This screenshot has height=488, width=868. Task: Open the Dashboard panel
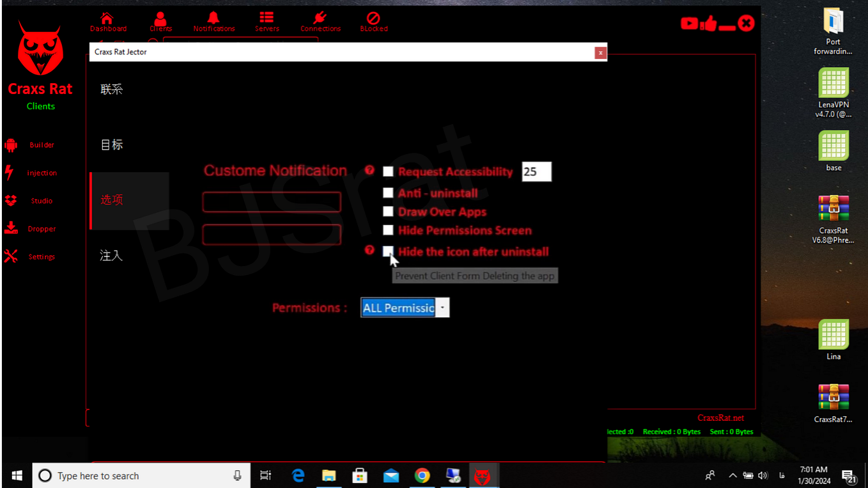click(x=107, y=20)
